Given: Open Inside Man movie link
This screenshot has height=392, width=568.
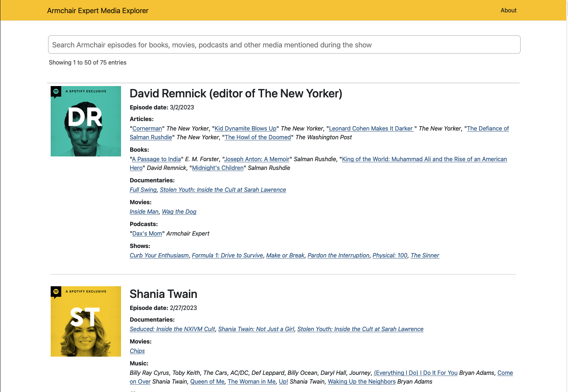Looking at the screenshot, I should point(144,211).
